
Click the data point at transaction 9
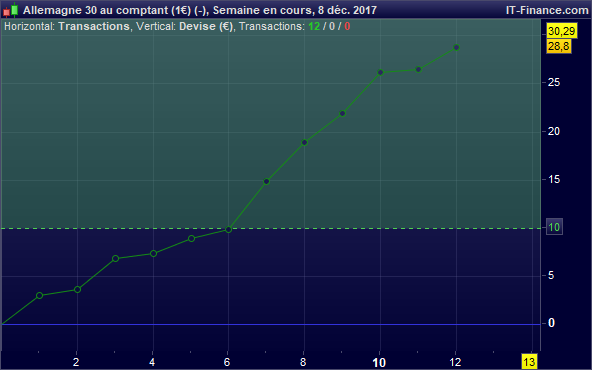[x=342, y=113]
